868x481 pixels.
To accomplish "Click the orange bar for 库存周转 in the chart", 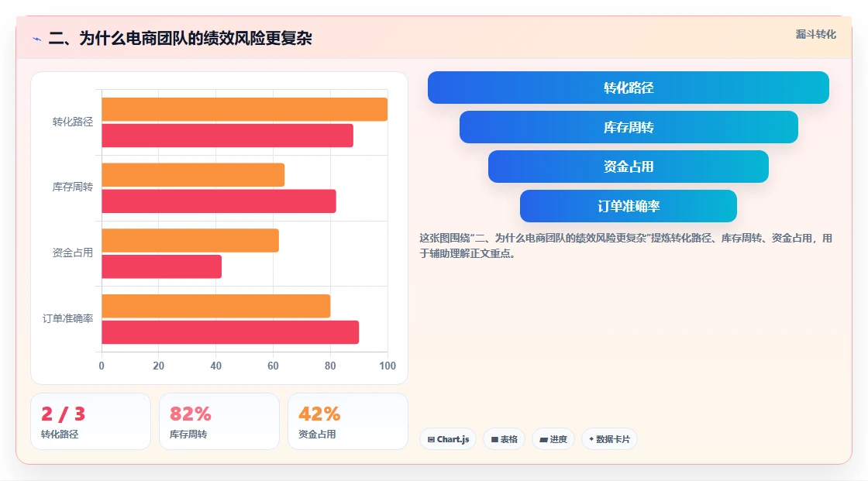I will point(193,175).
